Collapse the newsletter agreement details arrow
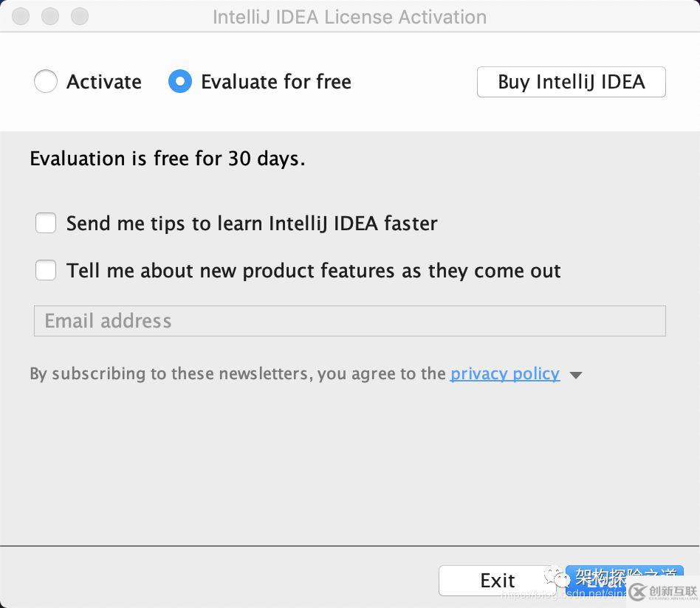 point(575,375)
